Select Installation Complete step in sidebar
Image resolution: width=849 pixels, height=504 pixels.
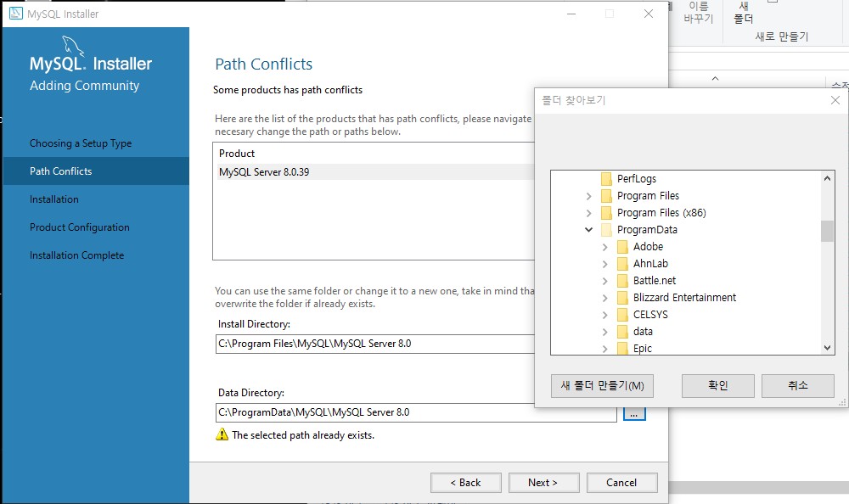click(x=77, y=255)
